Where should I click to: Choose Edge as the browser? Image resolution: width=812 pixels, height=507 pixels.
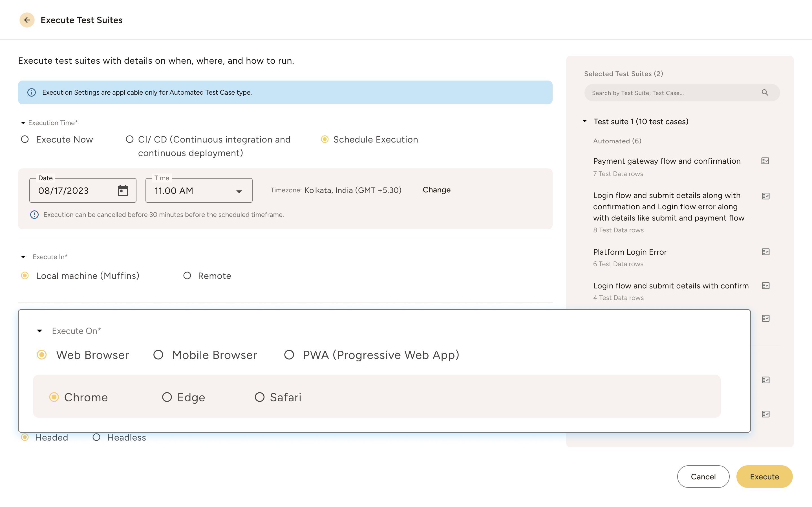click(167, 397)
